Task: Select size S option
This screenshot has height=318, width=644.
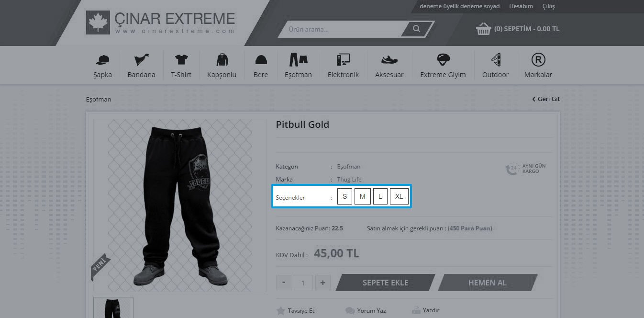Action: point(344,197)
